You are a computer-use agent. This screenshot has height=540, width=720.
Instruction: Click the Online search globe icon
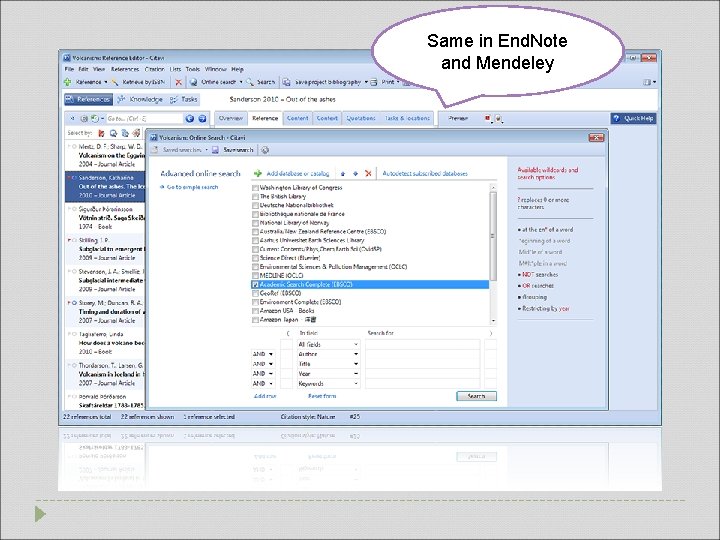193,82
